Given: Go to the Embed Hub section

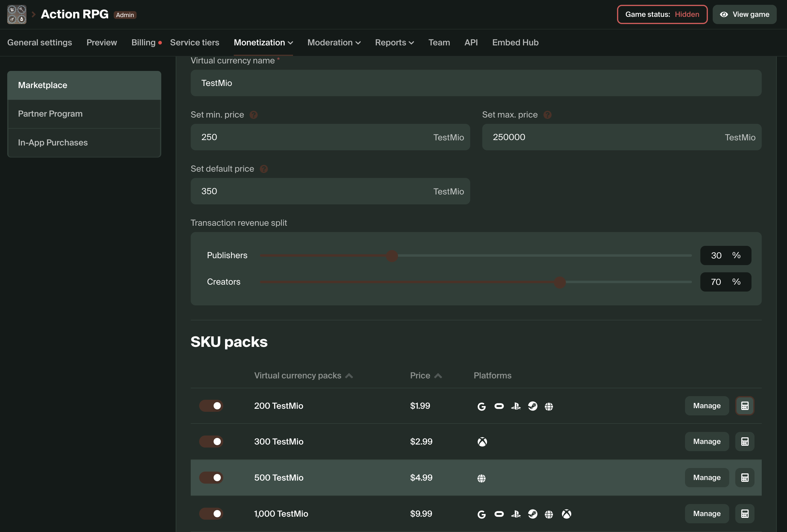Looking at the screenshot, I should [515, 43].
